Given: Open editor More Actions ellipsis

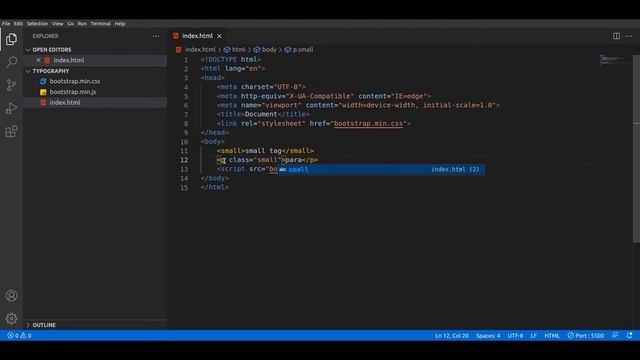Looking at the screenshot, I should point(629,36).
